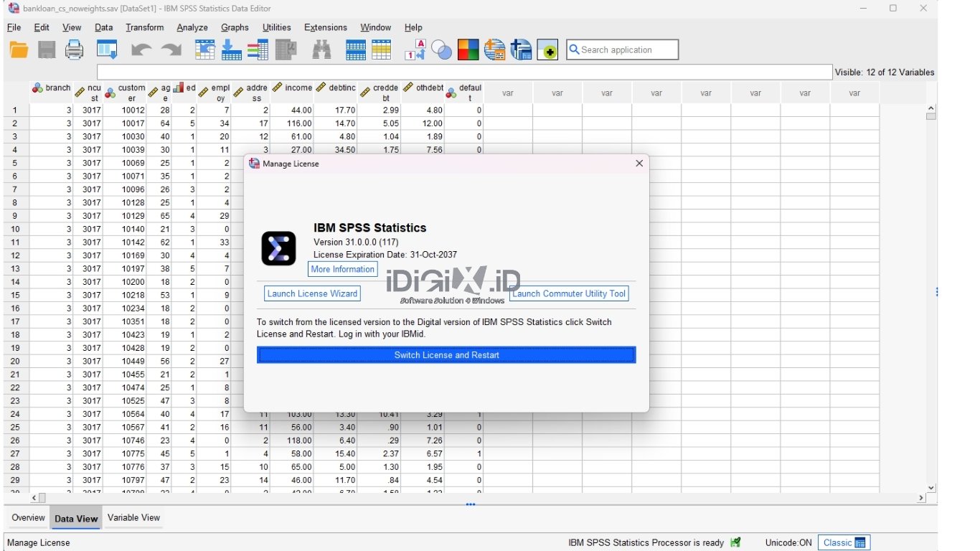
Task: Select row number 27 header
Action: pyautogui.click(x=16, y=453)
